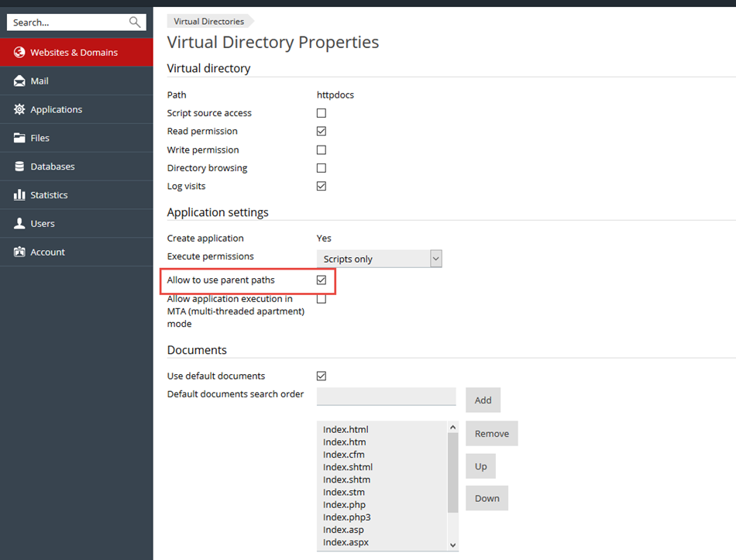The height and width of the screenshot is (560, 736).
Task: Uncheck the Log visits checkbox
Action: (x=322, y=187)
